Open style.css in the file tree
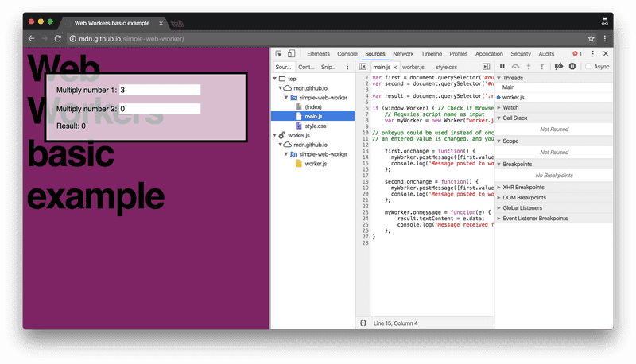 pyautogui.click(x=316, y=126)
